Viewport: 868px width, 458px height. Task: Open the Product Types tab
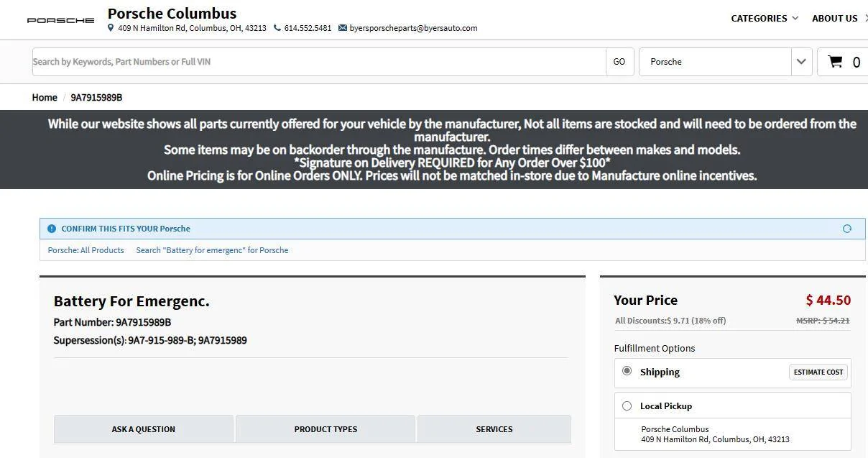325,429
